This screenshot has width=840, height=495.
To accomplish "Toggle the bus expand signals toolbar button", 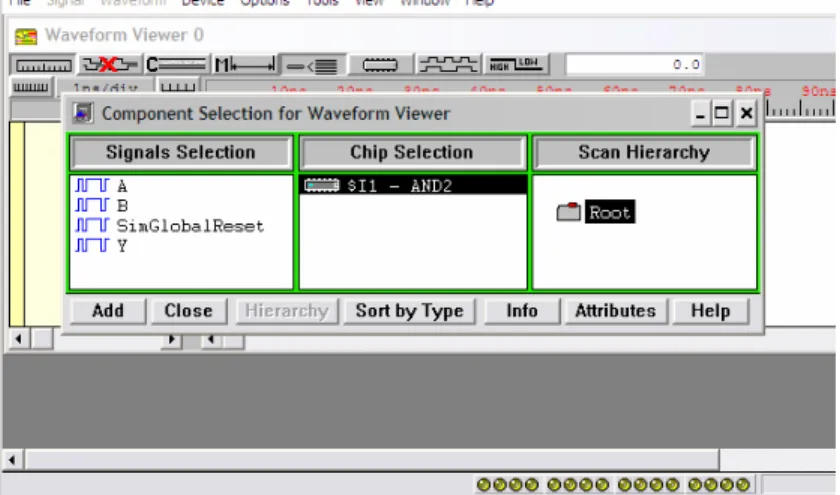I will coord(313,65).
